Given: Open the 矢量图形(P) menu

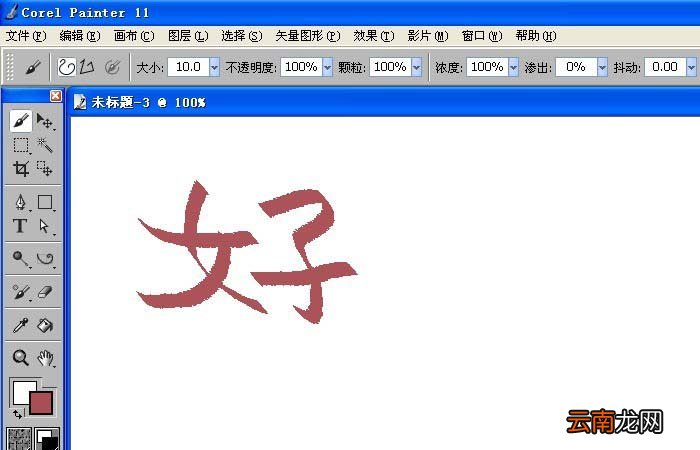Looking at the screenshot, I should click(x=308, y=36).
